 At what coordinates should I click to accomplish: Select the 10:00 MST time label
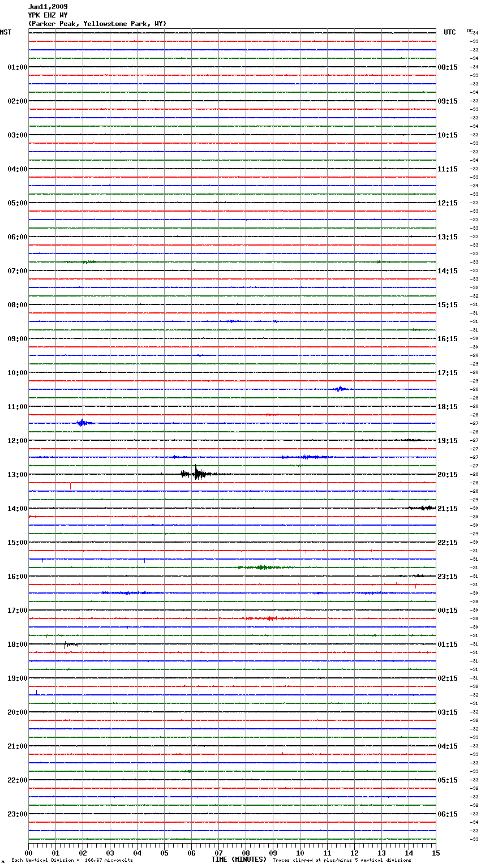[18, 373]
